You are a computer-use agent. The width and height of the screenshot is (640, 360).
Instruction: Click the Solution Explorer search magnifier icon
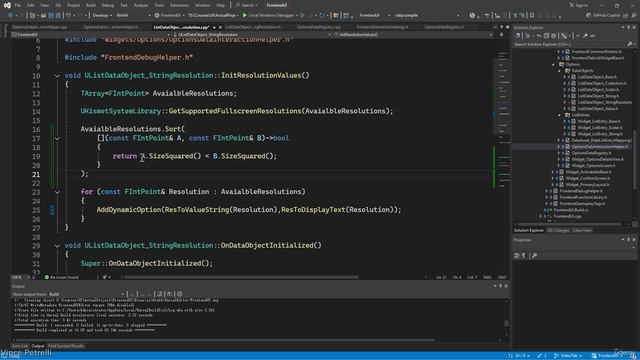[629, 44]
